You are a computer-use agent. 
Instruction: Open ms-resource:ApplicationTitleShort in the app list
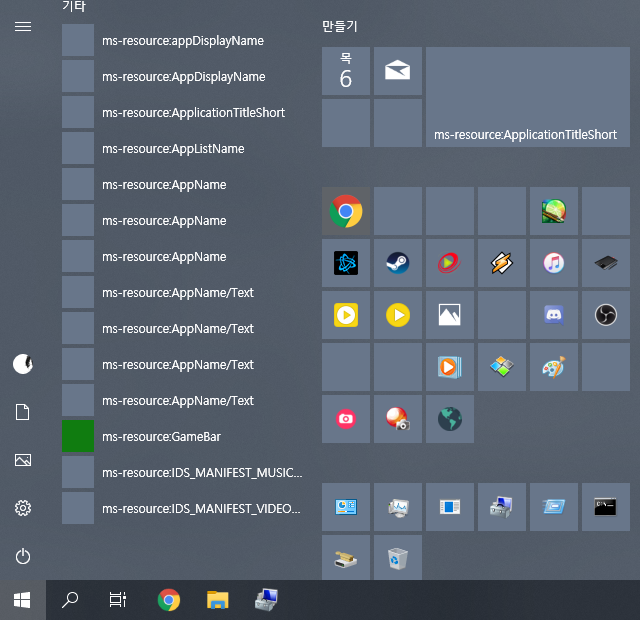click(184, 113)
